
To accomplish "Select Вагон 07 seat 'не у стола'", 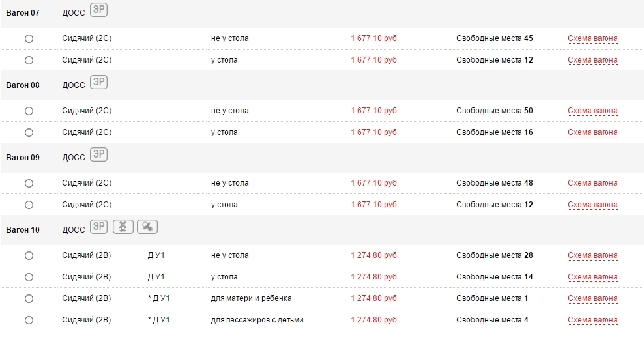I will pos(29,38).
